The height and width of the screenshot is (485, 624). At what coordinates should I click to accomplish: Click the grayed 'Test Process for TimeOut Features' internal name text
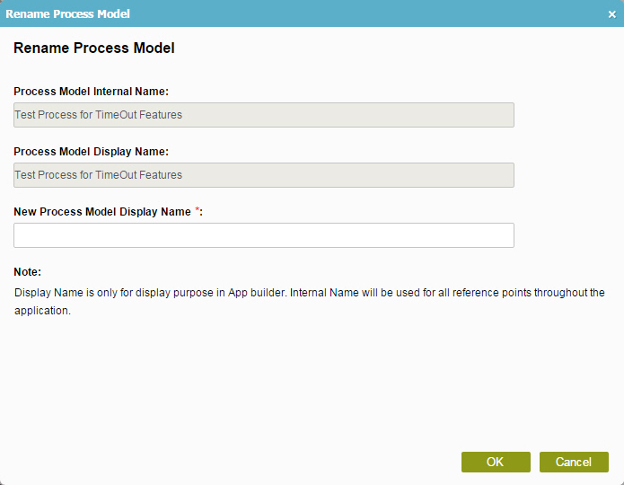click(98, 115)
